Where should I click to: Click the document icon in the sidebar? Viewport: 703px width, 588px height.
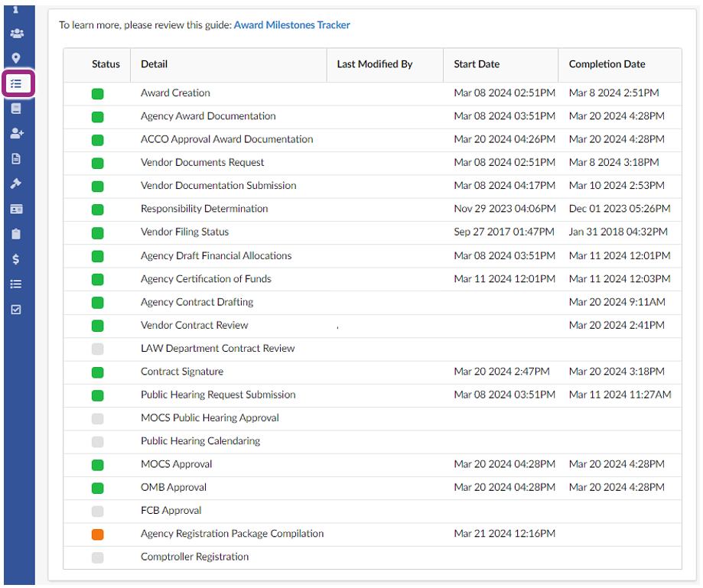point(15,158)
